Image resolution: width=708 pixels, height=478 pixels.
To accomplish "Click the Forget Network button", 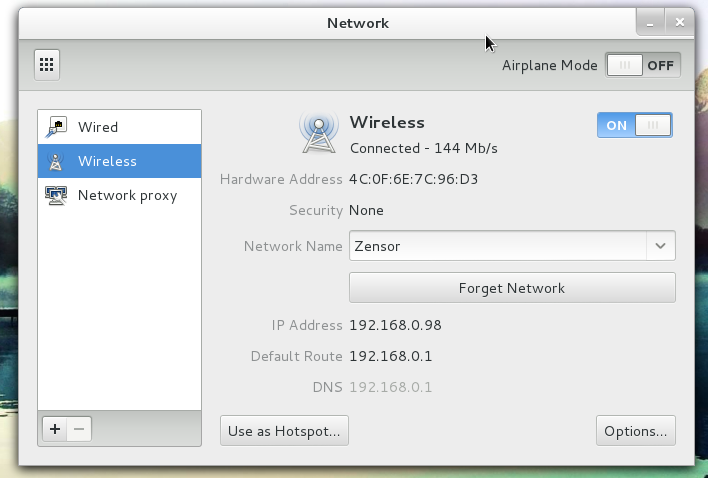I will click(512, 288).
